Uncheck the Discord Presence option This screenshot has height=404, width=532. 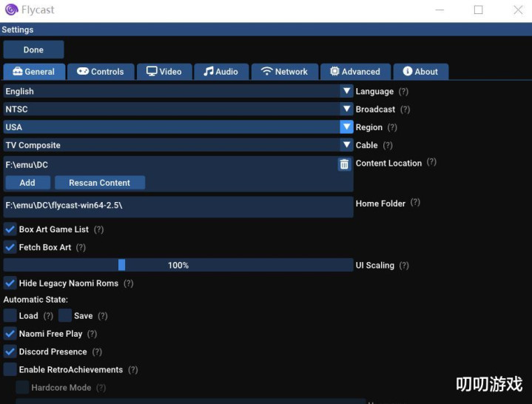[10, 351]
